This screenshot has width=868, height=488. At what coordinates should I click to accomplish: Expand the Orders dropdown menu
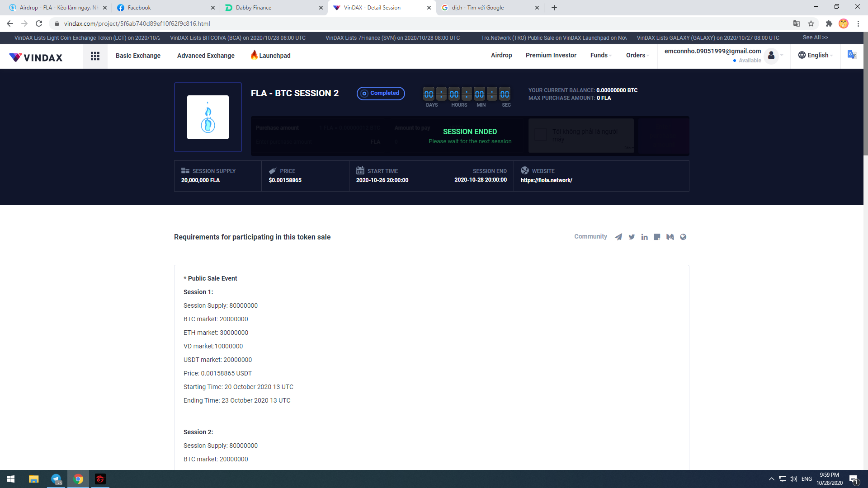click(637, 55)
